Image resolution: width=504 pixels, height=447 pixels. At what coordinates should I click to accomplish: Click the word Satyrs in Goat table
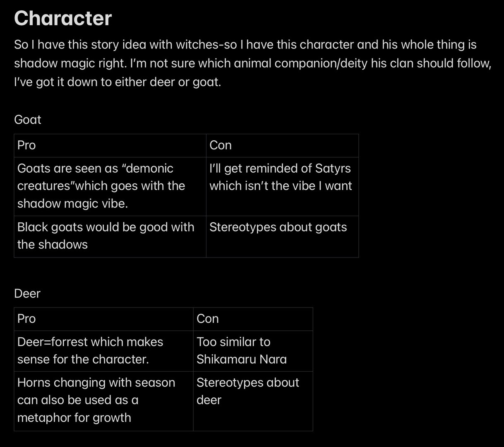pos(333,168)
